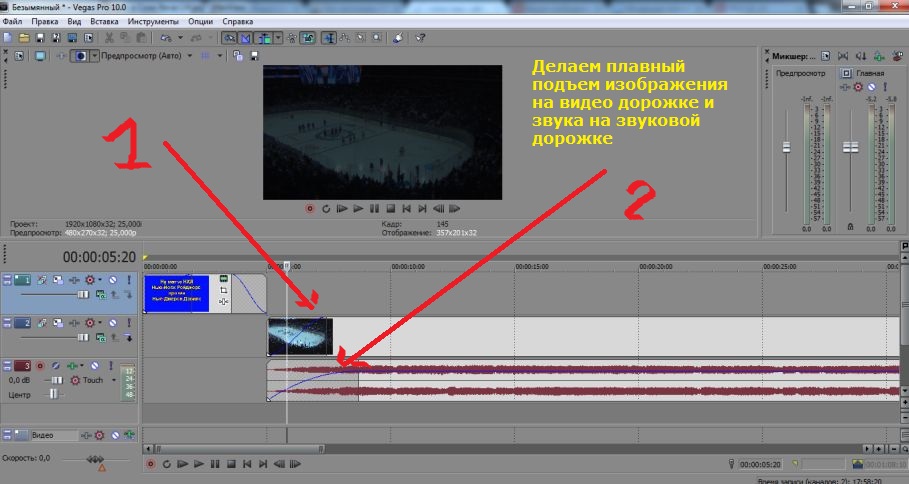Click the Save floppy-disk toolbar icon

(x=40, y=38)
